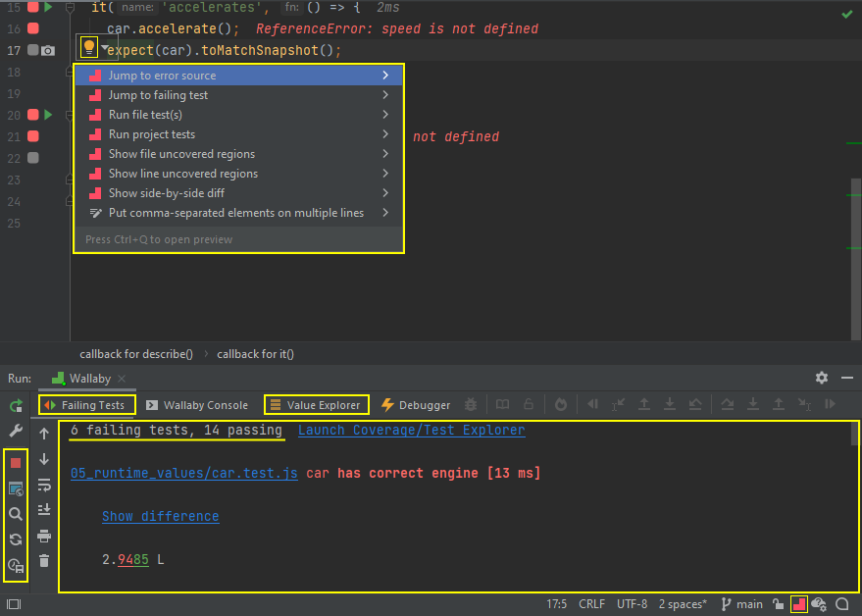Click the green inspection checkmark at editor top-right
862x616 pixels.
(847, 15)
